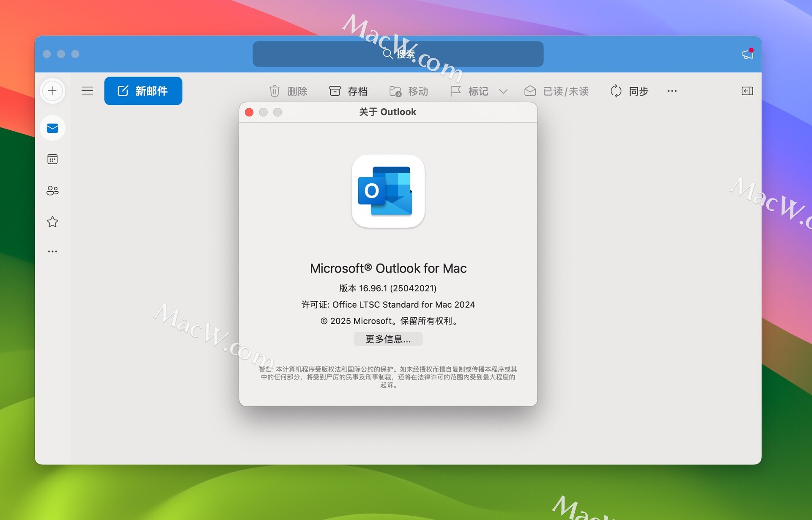This screenshot has height=520, width=812.
Task: Click the 删除 delete toolbar button
Action: click(x=288, y=91)
